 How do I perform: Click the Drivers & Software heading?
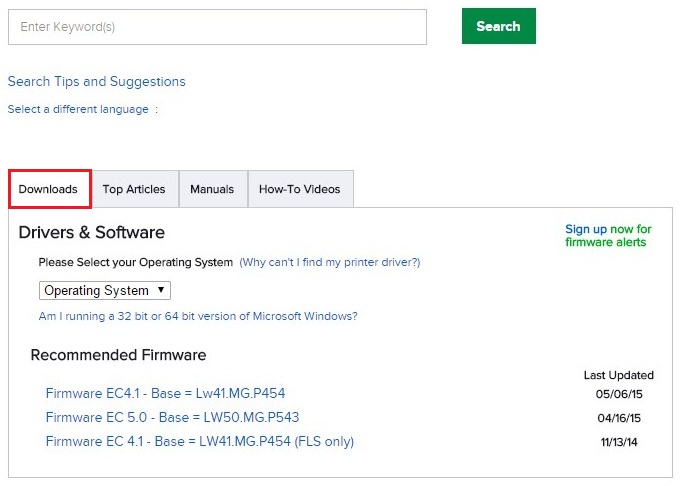92,233
